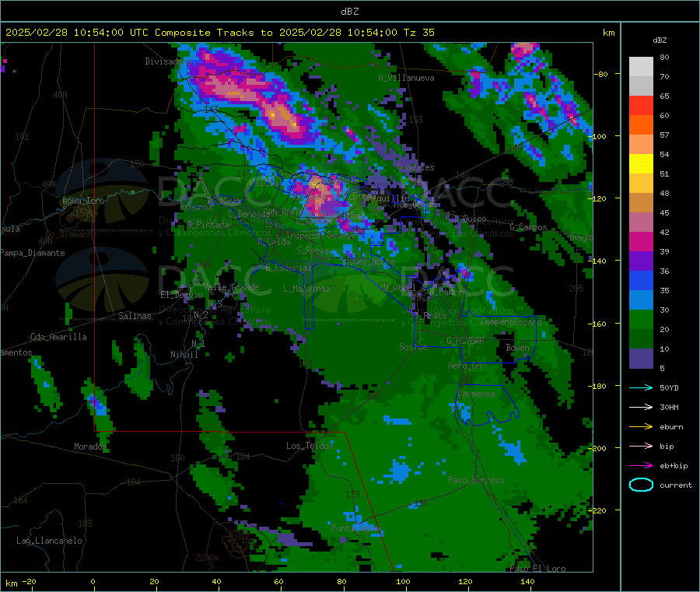
Task: Click the 'Guadales' map label
Action: tap(415, 167)
